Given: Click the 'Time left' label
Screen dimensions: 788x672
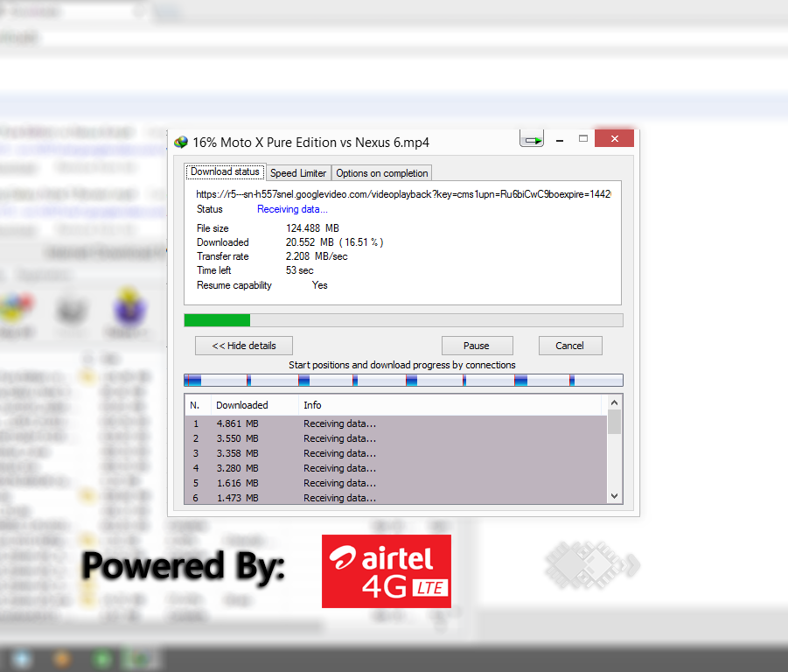Looking at the screenshot, I should click(214, 270).
